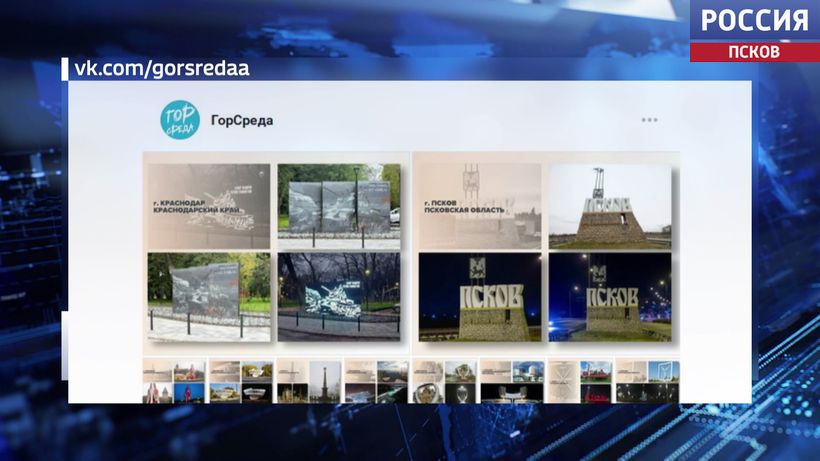Select the sixth collage in the bottom row
The height and width of the screenshot is (461, 820).
(x=512, y=381)
